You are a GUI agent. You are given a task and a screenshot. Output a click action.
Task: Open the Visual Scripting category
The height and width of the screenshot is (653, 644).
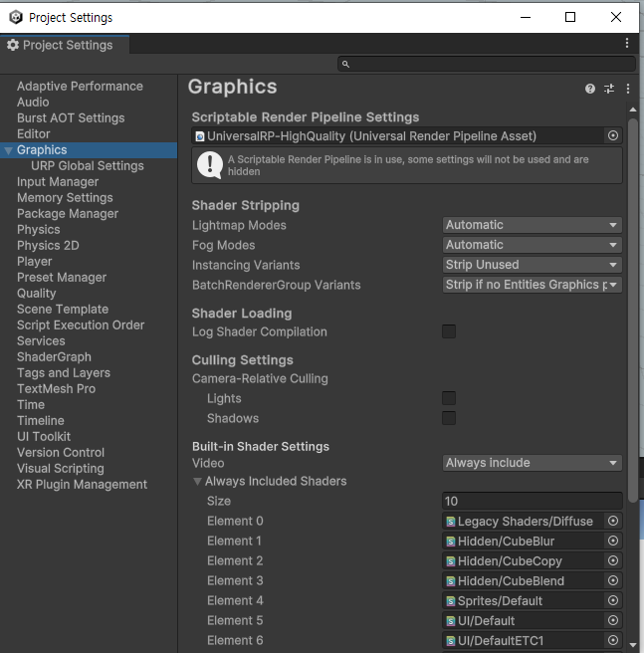[x=61, y=469]
